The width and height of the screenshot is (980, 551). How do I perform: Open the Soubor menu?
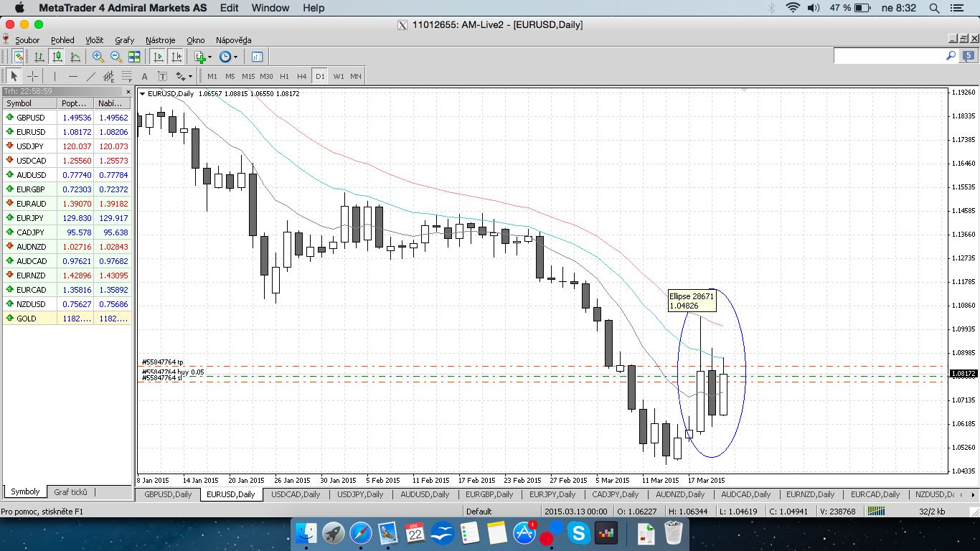click(28, 40)
